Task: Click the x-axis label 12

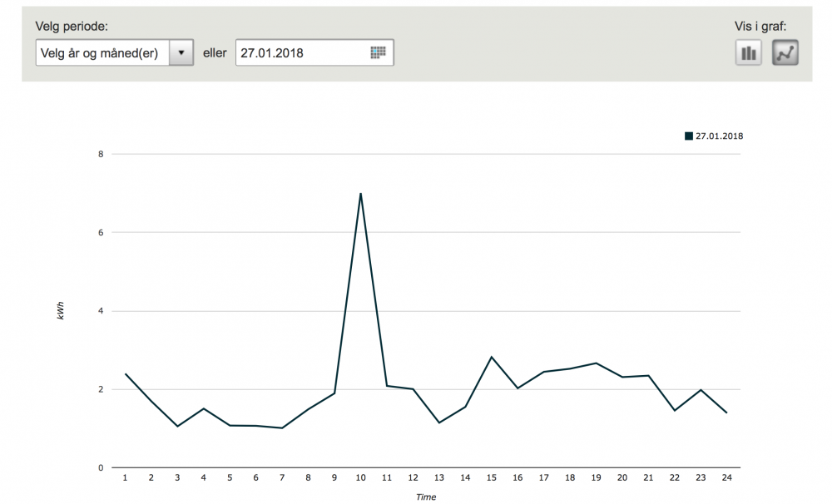Action: click(413, 477)
